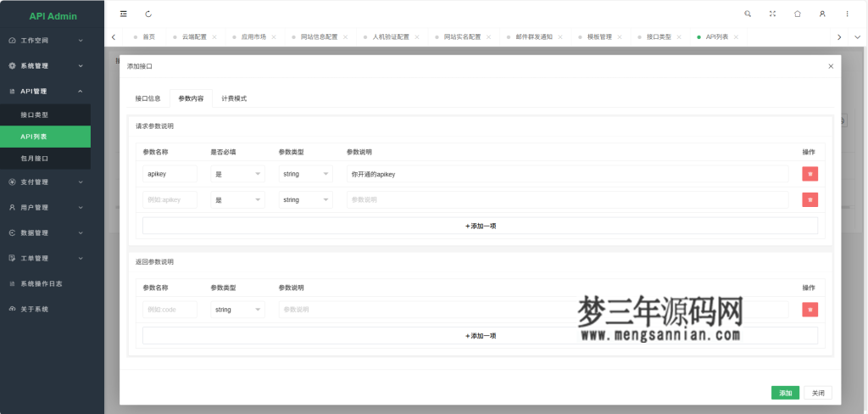This screenshot has width=868, height=414.
Task: Toggle fullscreen mode icon
Action: (773, 14)
